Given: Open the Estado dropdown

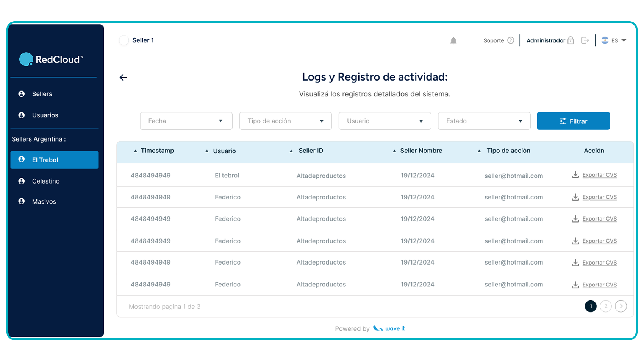Looking at the screenshot, I should (484, 121).
